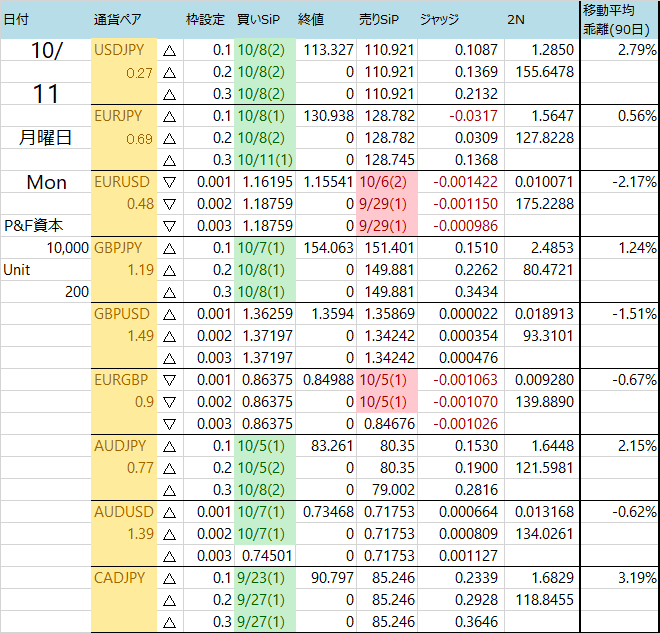Image resolution: width=660 pixels, height=633 pixels.
Task: Select the EURGBP currency pair cell
Action: (124, 380)
